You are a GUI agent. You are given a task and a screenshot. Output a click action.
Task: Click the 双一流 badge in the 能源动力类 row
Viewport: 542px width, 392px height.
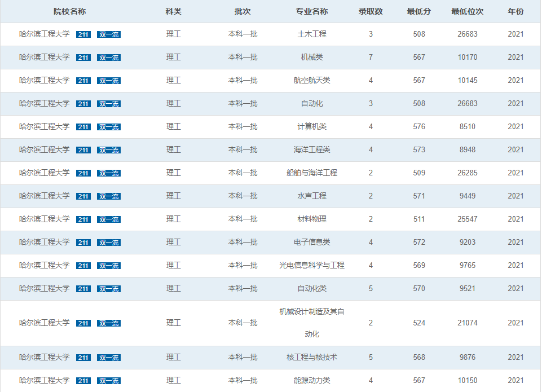108,381
